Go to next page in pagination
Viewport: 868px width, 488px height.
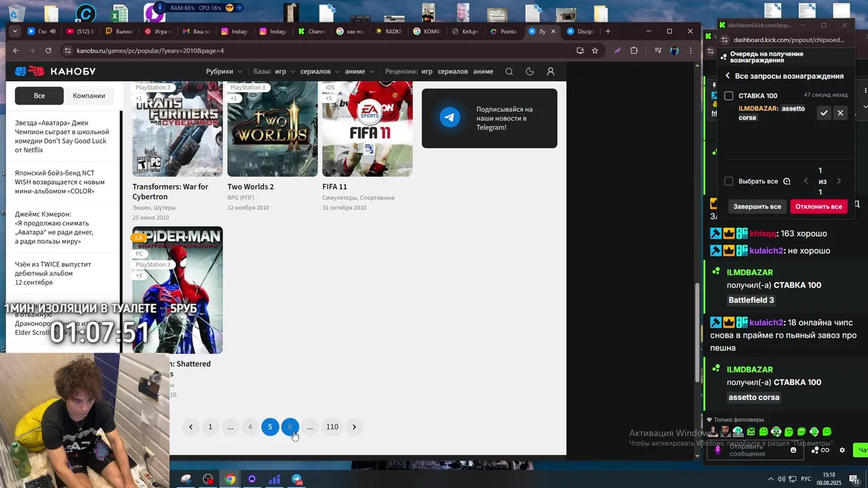[x=354, y=427]
